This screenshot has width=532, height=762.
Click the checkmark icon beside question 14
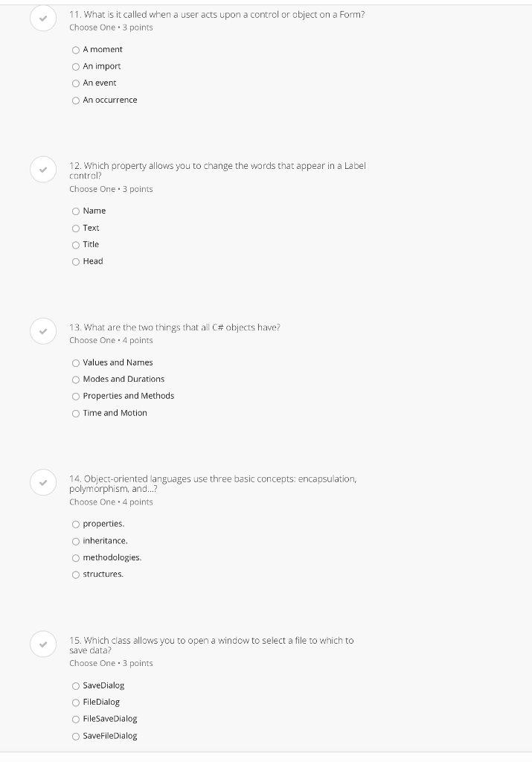(43, 482)
